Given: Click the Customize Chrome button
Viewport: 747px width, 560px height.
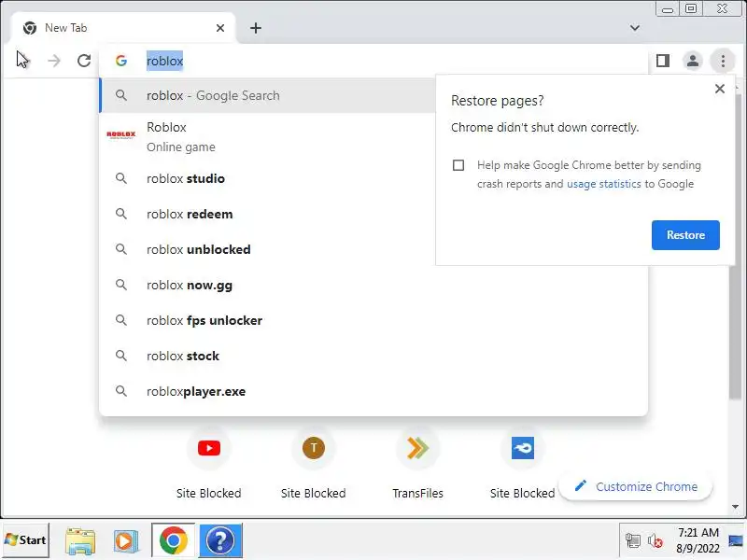Looking at the screenshot, I should point(636,486).
